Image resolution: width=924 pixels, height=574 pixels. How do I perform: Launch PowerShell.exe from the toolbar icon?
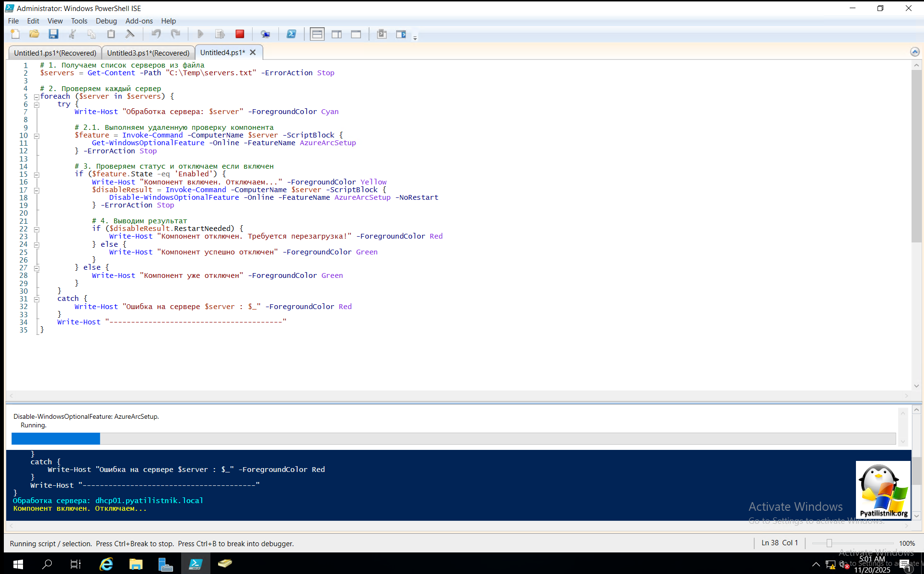[x=291, y=34]
